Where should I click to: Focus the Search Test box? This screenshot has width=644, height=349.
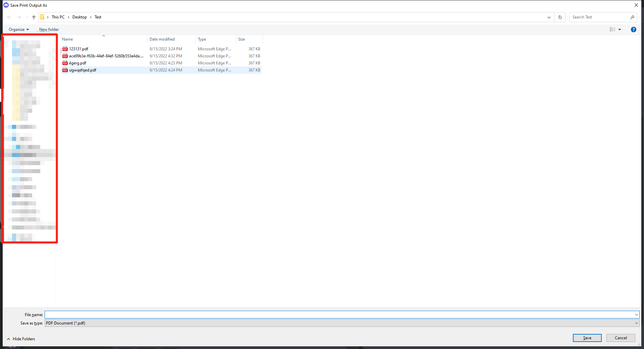599,17
